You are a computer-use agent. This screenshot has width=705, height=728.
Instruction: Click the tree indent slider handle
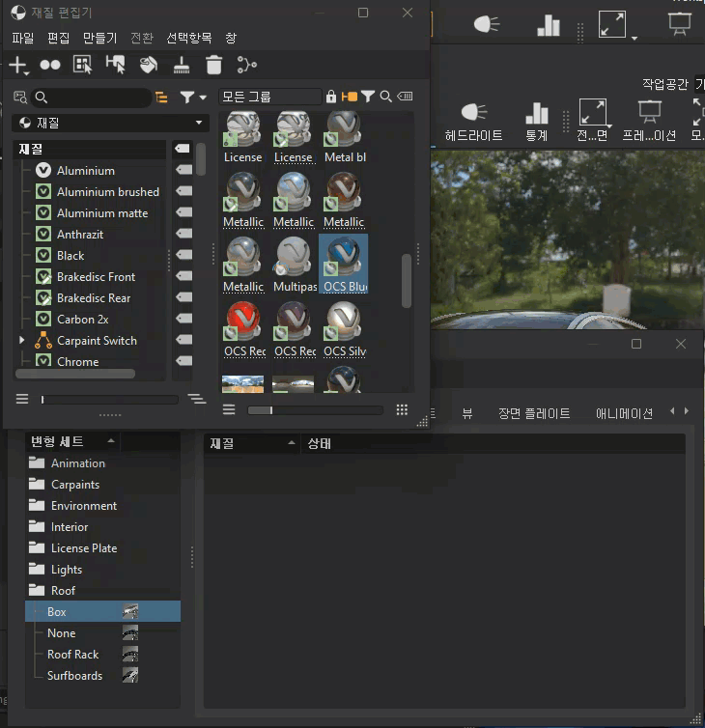[x=42, y=400]
